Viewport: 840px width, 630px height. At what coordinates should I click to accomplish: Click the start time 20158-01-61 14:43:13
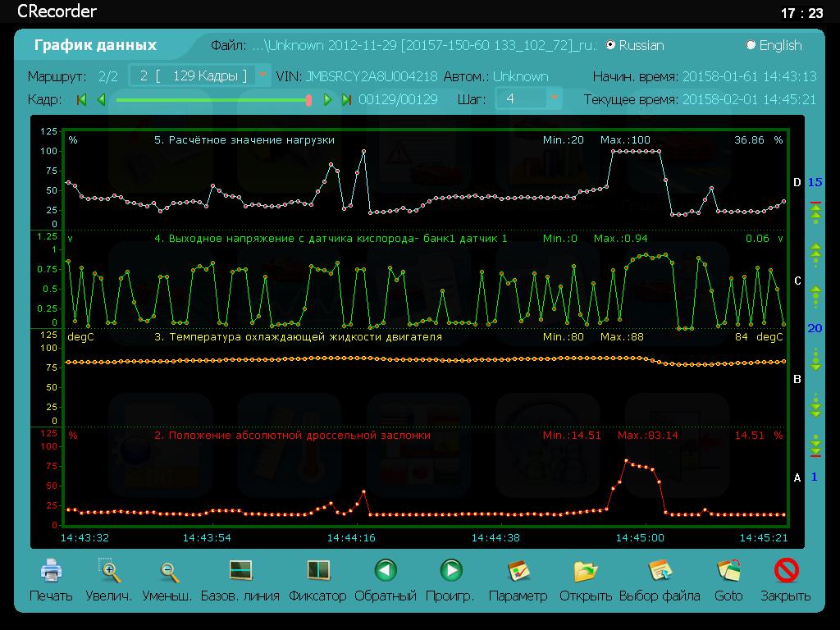click(x=750, y=76)
